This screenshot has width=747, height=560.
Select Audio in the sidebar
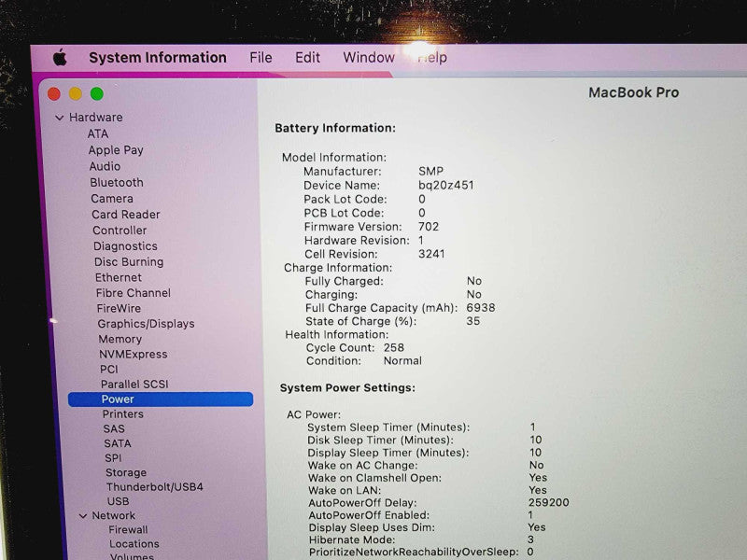tap(105, 166)
